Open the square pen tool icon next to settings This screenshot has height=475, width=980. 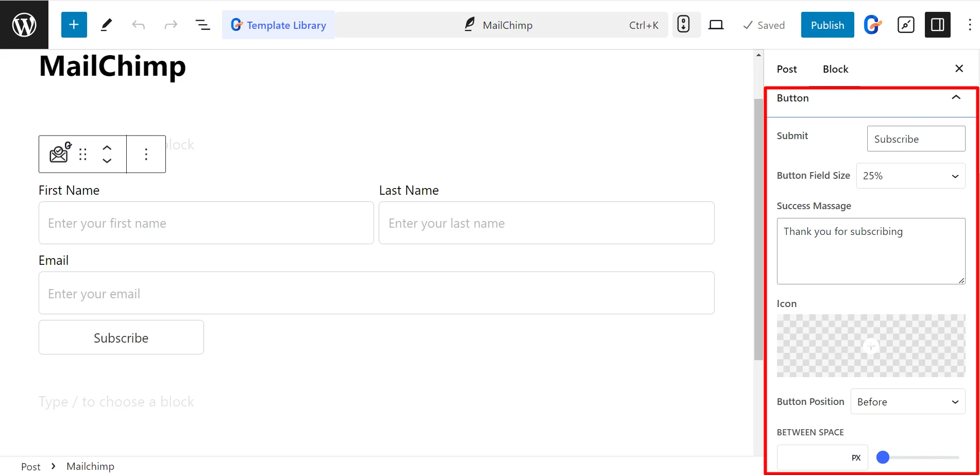pos(906,25)
